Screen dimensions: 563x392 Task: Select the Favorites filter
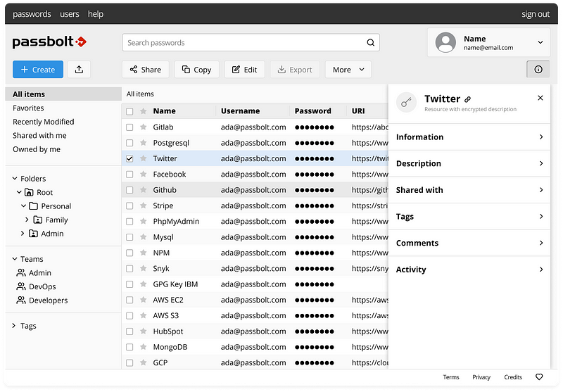(28, 108)
